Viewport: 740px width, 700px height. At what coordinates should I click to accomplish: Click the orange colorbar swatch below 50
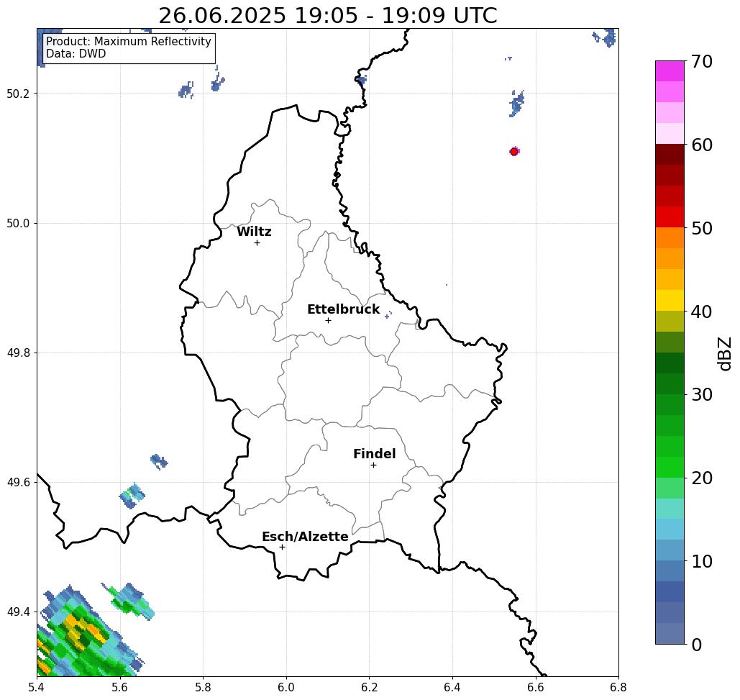(670, 238)
